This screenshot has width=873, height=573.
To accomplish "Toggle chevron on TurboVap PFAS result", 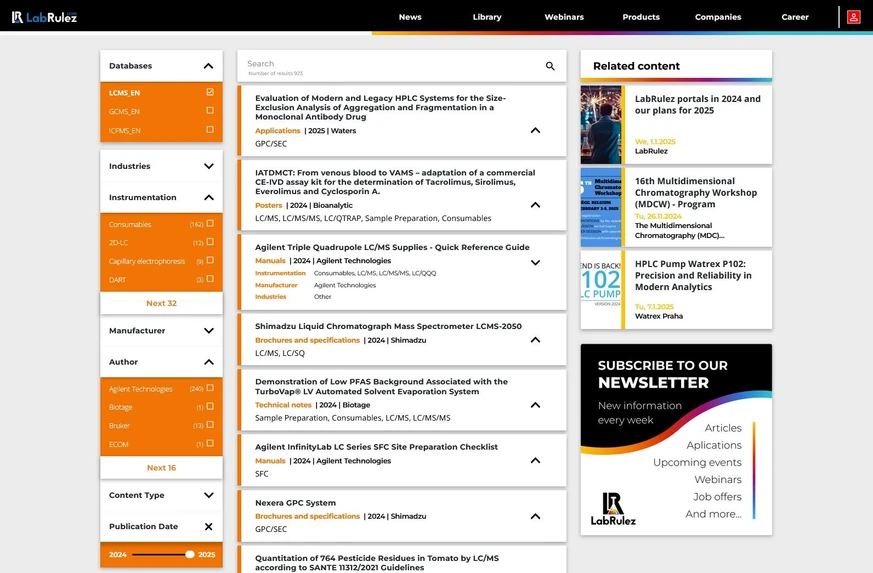I will point(535,405).
